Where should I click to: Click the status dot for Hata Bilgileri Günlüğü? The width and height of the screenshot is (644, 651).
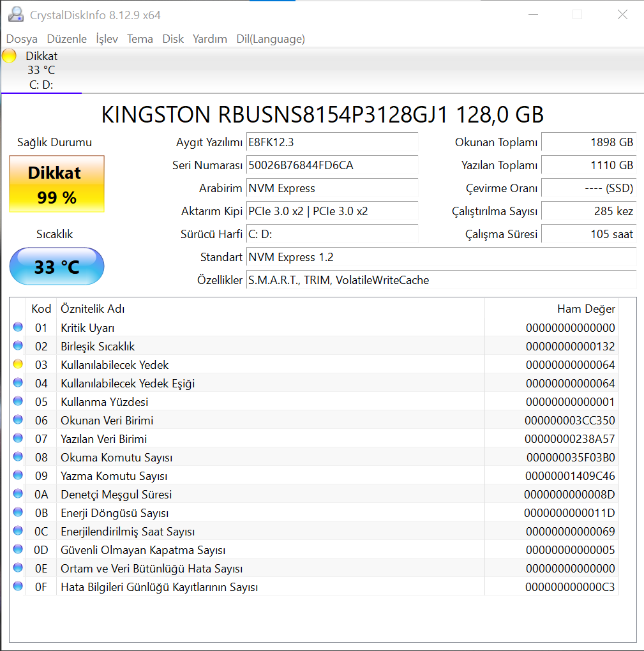coord(18,587)
